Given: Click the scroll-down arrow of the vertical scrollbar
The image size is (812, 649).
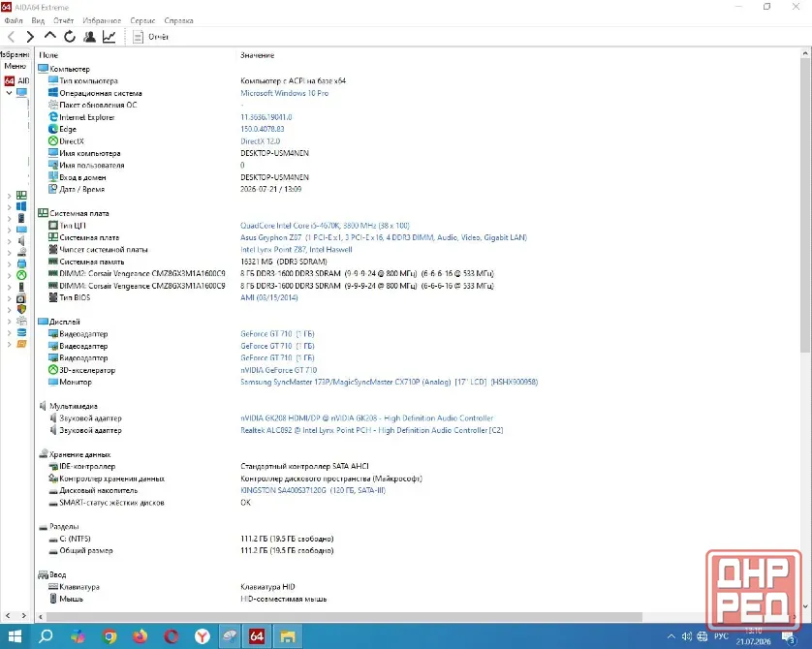Looking at the screenshot, I should click(x=805, y=606).
